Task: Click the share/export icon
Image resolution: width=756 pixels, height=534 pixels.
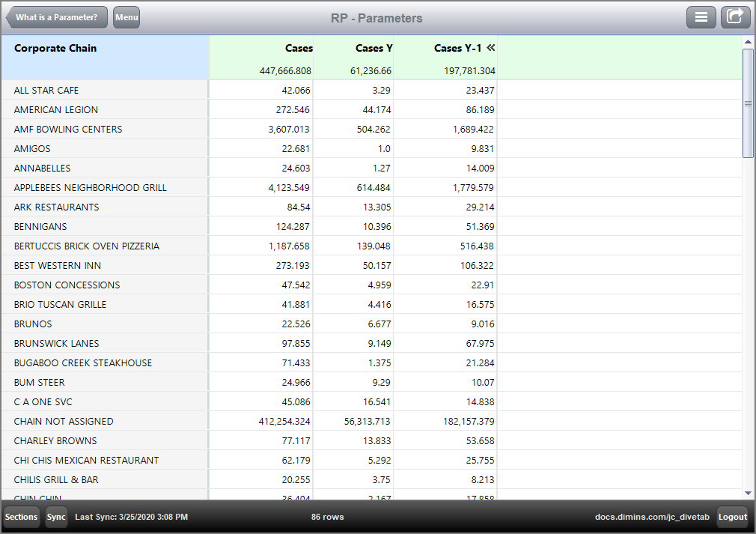Action: [x=735, y=16]
